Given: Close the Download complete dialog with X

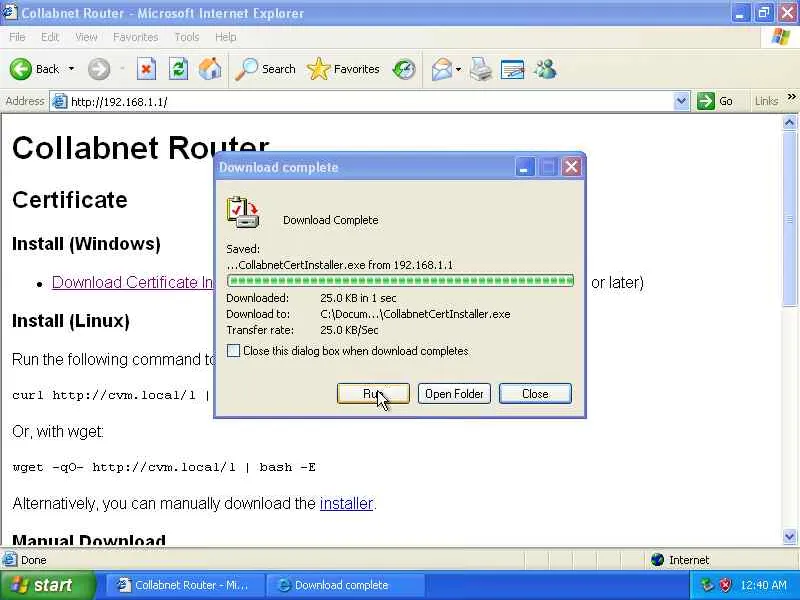Looking at the screenshot, I should coord(571,167).
